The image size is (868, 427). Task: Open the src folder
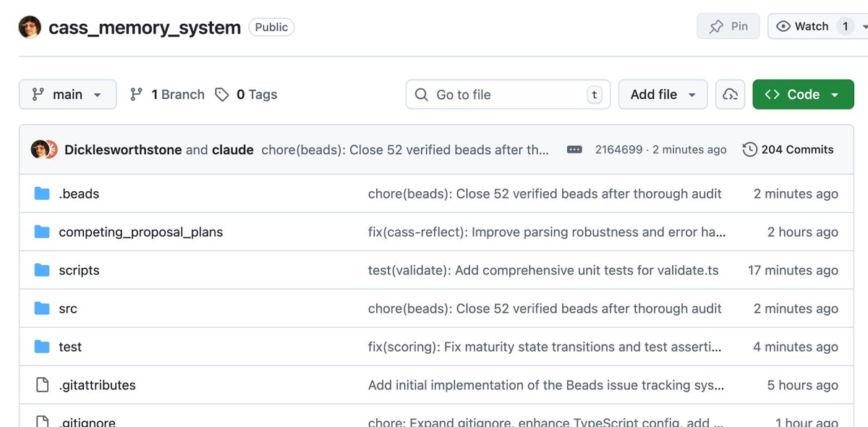(x=68, y=309)
